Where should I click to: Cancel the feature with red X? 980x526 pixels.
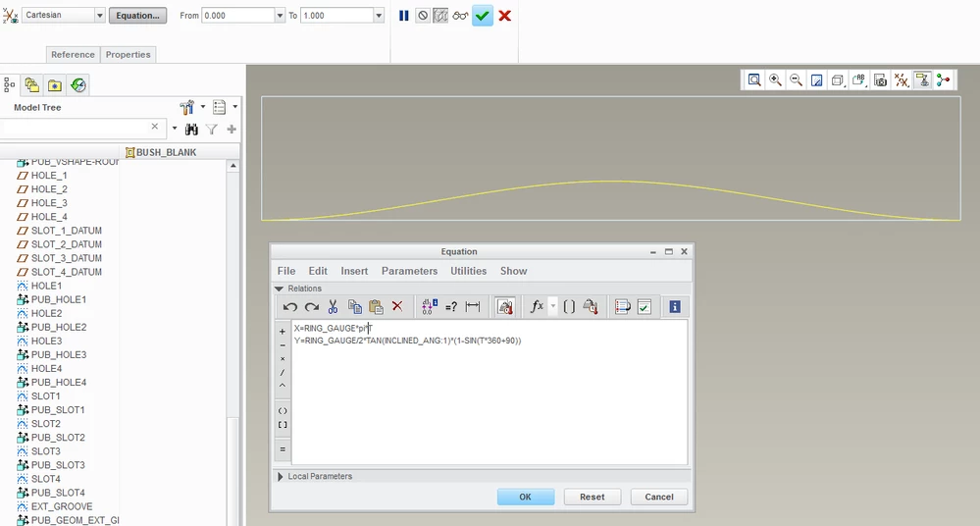coord(505,16)
